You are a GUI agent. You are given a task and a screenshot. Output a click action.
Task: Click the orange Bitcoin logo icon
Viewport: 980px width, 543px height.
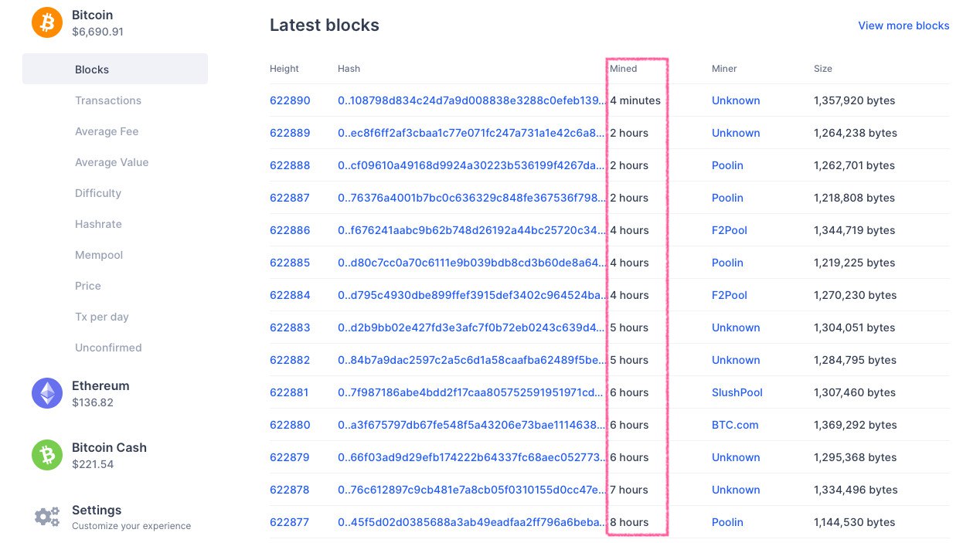point(47,22)
